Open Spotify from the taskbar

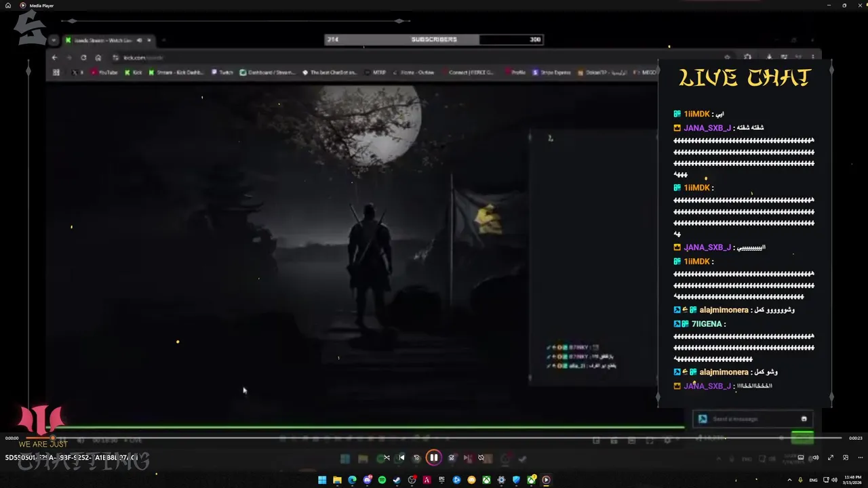382,480
